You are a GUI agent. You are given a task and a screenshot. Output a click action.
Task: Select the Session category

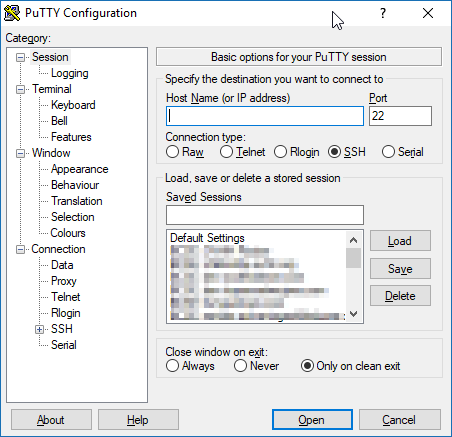50,57
